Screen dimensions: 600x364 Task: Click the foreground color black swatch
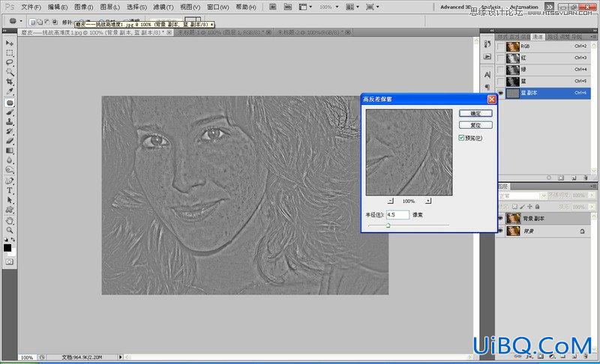click(7, 248)
